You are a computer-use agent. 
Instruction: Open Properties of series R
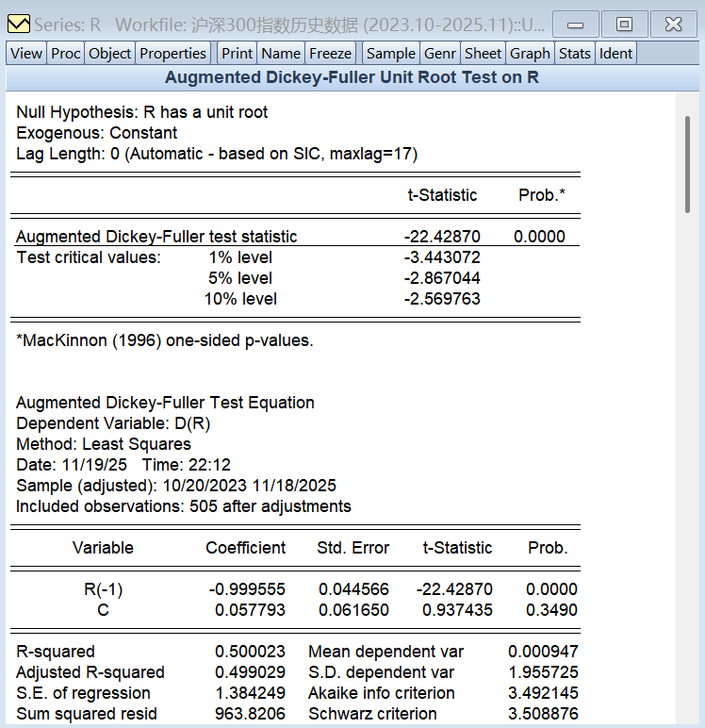coord(172,54)
